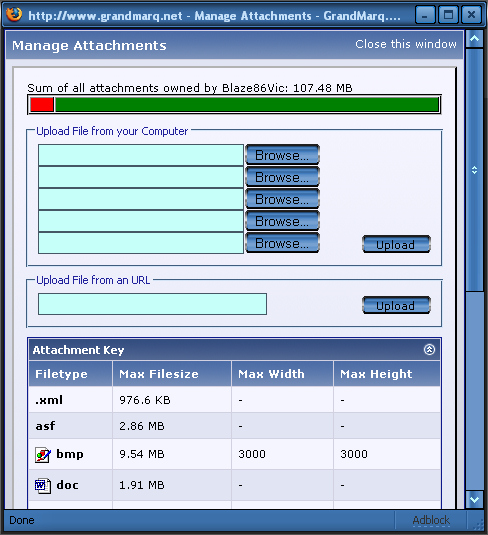Screen dimensions: 488x535
Task: Click the red portion of usage bar
Action: click(42, 104)
